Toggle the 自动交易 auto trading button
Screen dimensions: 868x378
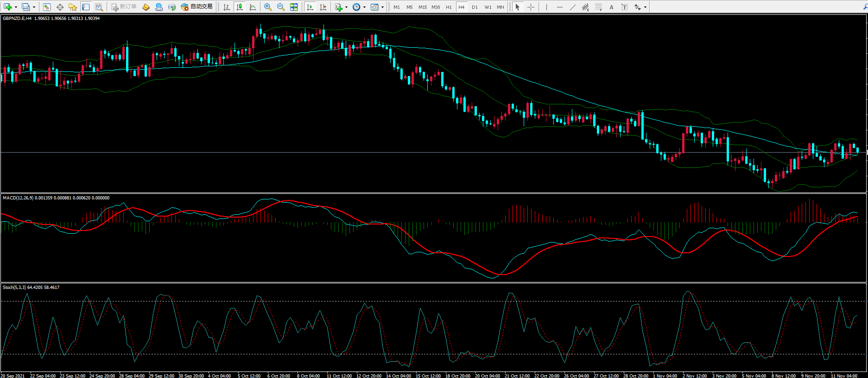(197, 7)
